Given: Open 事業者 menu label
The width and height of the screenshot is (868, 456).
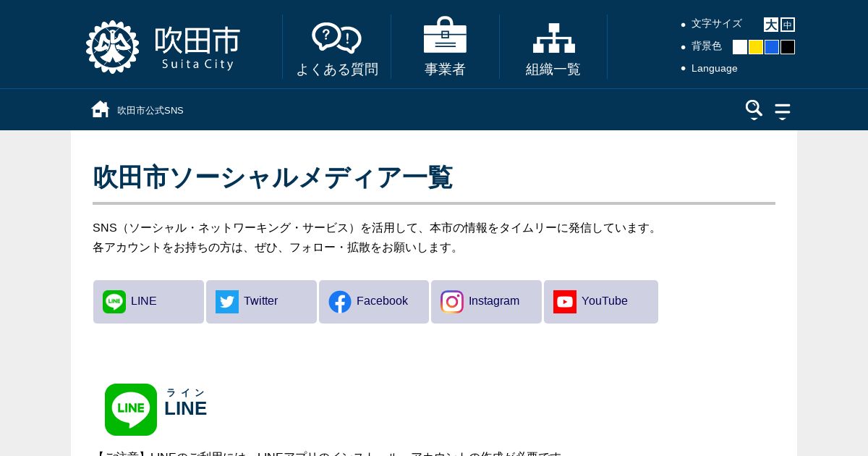Looking at the screenshot, I should (x=445, y=69).
